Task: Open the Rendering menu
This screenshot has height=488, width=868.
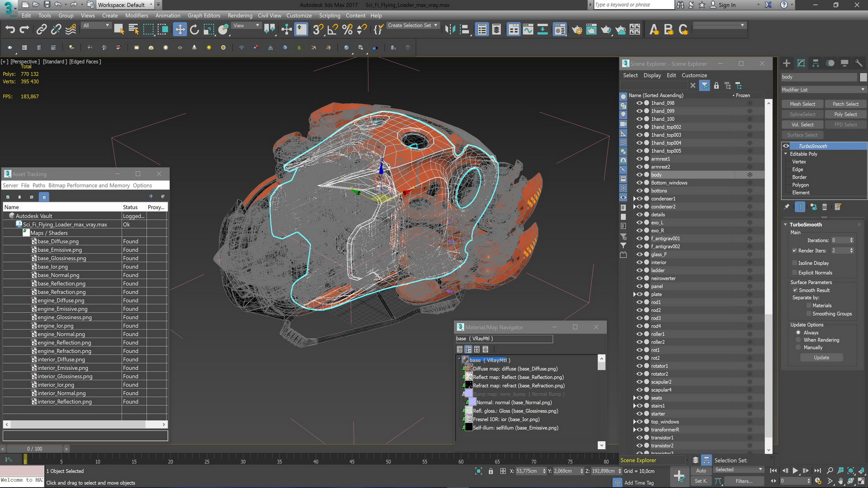Action: click(240, 15)
